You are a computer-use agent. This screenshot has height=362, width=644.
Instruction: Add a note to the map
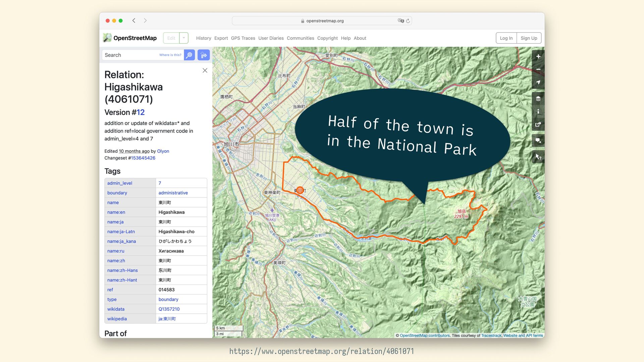(x=538, y=140)
